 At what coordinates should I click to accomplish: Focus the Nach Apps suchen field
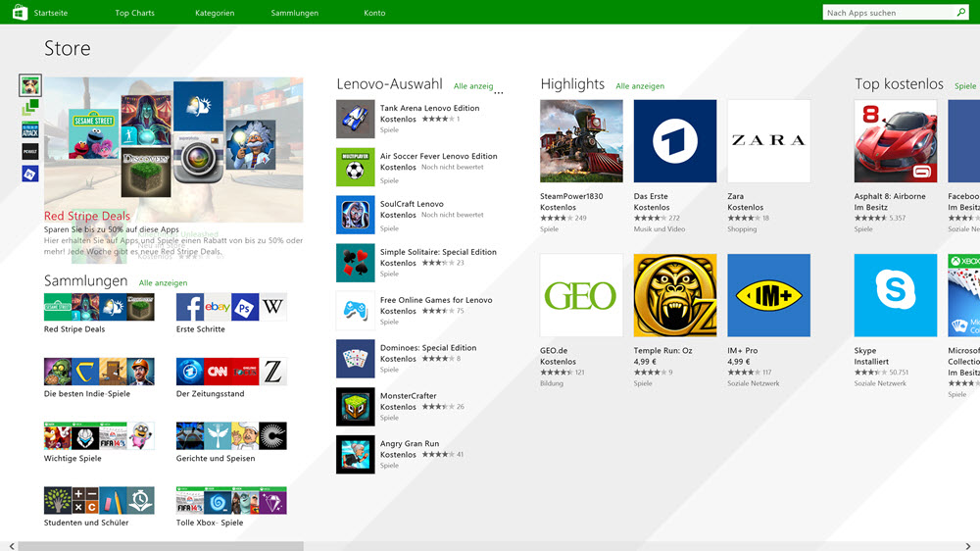click(x=889, y=13)
